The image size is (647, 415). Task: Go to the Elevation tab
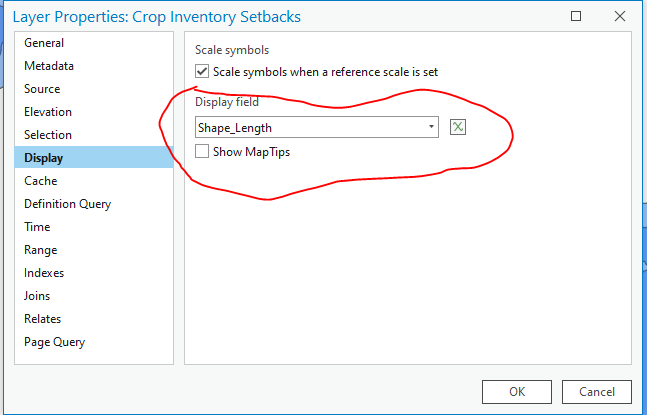[48, 112]
